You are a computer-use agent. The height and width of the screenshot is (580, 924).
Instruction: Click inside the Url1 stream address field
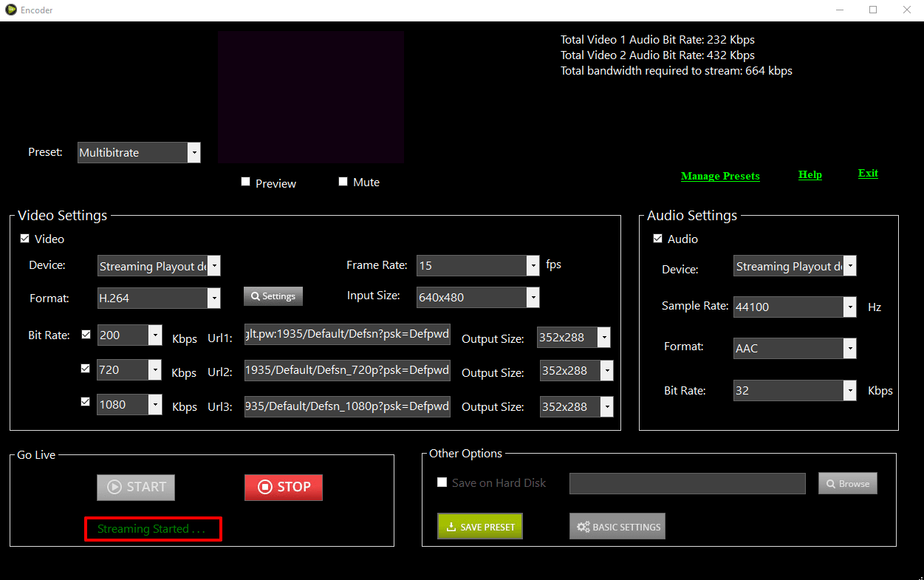click(x=347, y=334)
